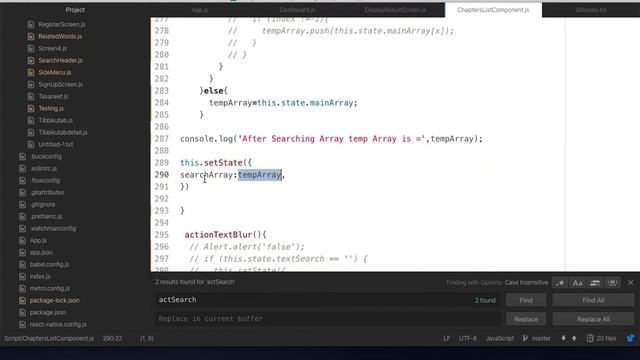Change the LF line ending setting
Screen dimensions: 640x360
[x=447, y=338]
